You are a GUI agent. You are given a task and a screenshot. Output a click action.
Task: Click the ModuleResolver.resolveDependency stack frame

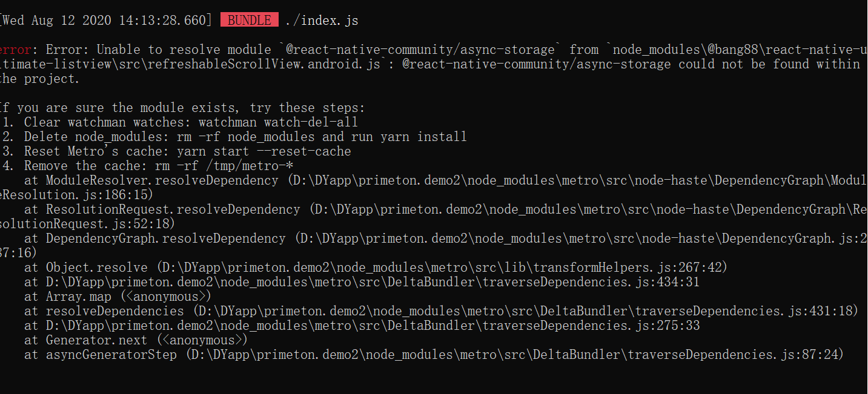[x=162, y=180]
